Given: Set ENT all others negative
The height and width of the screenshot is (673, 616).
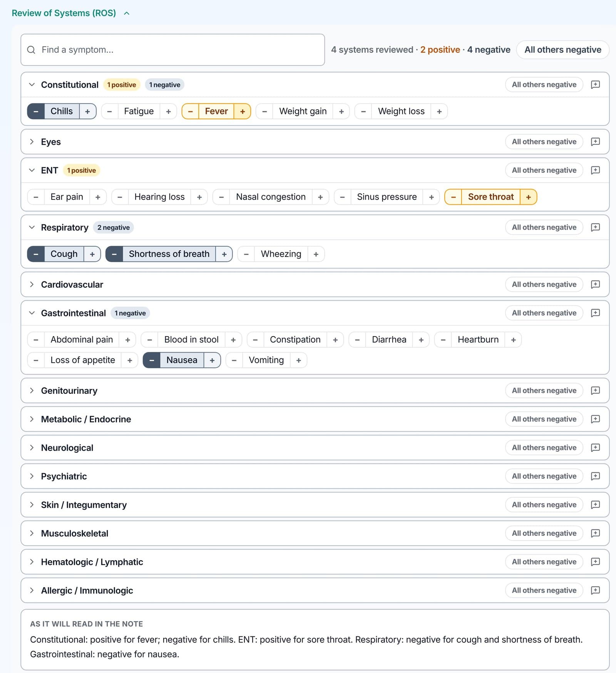Looking at the screenshot, I should pos(544,170).
